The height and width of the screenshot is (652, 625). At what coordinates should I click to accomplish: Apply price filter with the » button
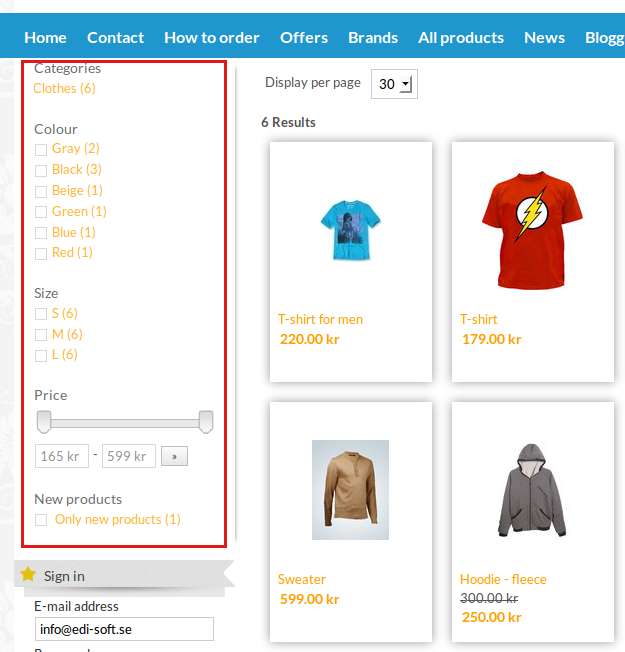click(174, 456)
